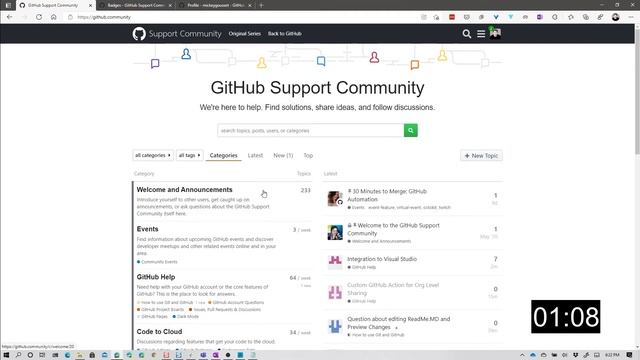The height and width of the screenshot is (360, 640).
Task: Open Question about editing ReadMe.MD topic
Action: pos(398,323)
